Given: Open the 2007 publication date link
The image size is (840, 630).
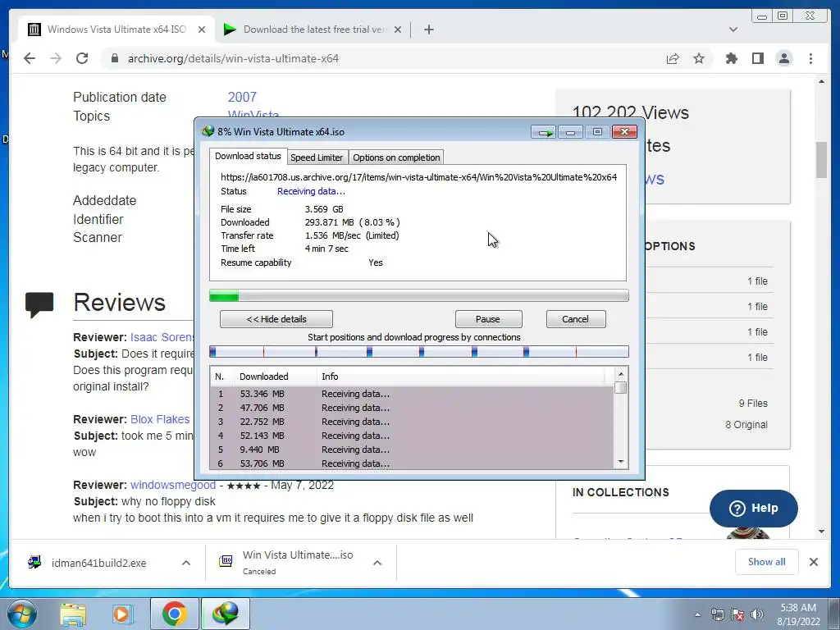Looking at the screenshot, I should pos(242,97).
